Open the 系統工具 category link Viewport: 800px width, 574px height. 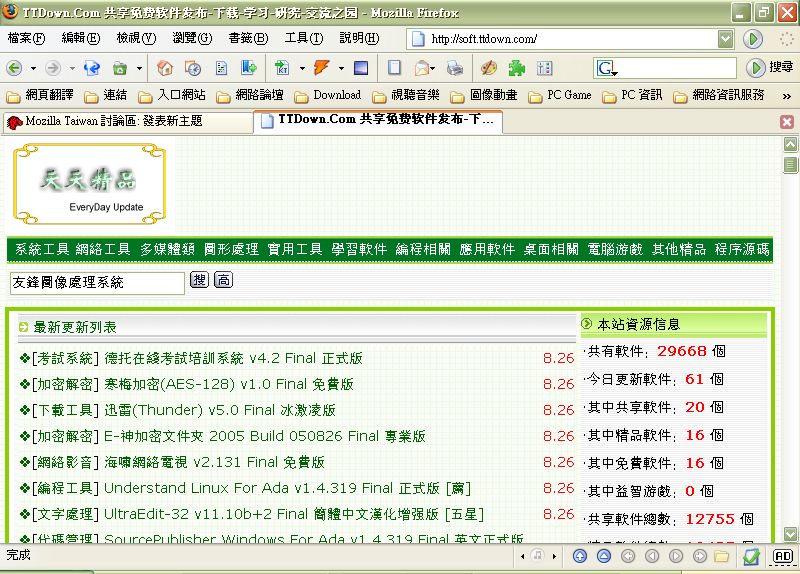[42, 249]
